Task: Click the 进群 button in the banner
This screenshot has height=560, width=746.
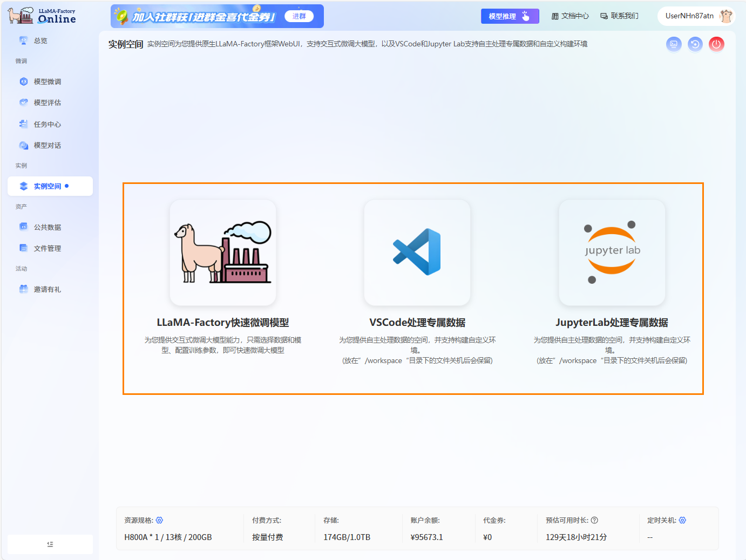Action: pos(300,16)
